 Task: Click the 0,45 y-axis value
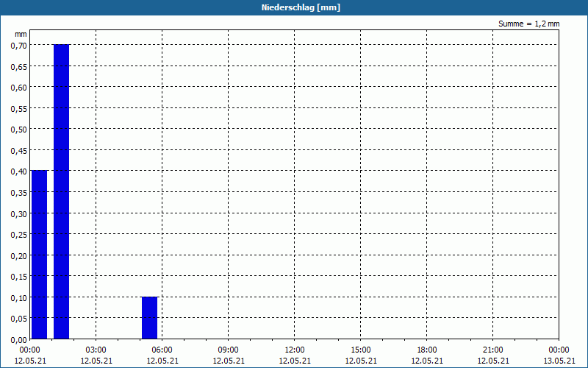pos(19,151)
